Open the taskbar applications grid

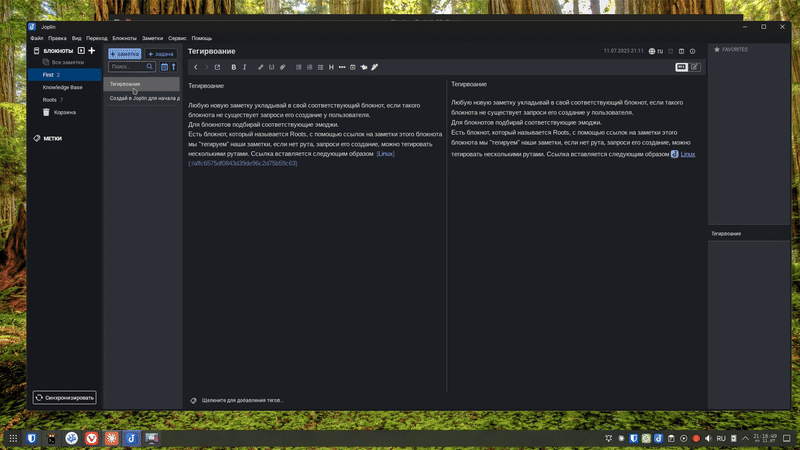coord(13,438)
